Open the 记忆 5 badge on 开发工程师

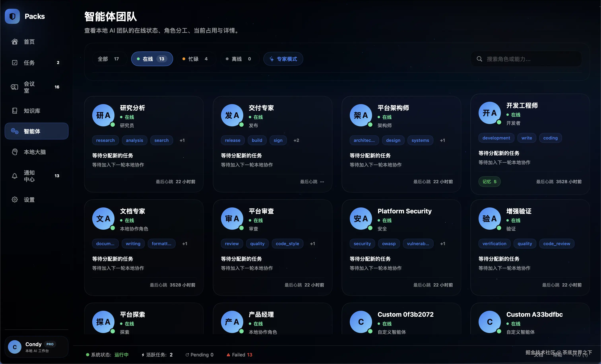[x=490, y=182]
